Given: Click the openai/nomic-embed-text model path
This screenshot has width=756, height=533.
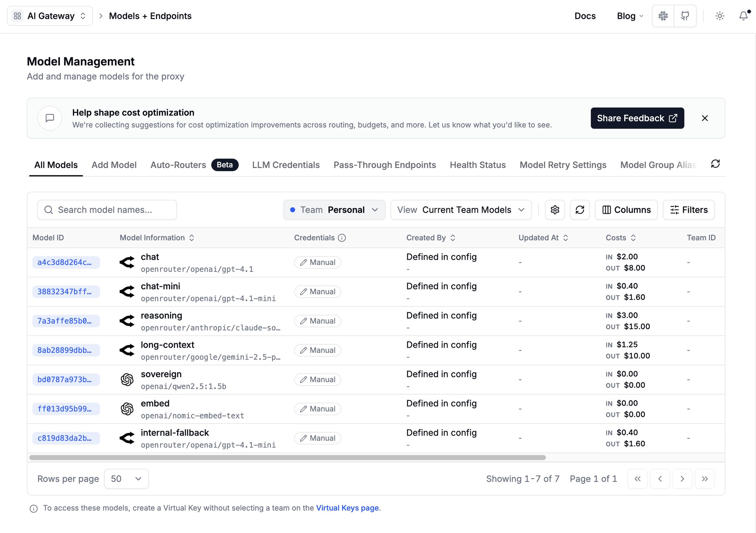Looking at the screenshot, I should point(192,416).
